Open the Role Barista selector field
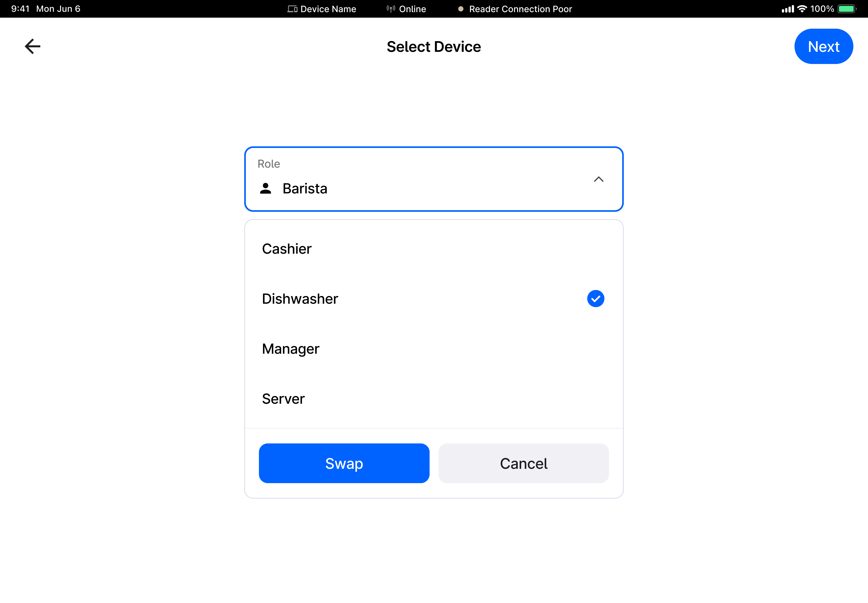 (434, 179)
